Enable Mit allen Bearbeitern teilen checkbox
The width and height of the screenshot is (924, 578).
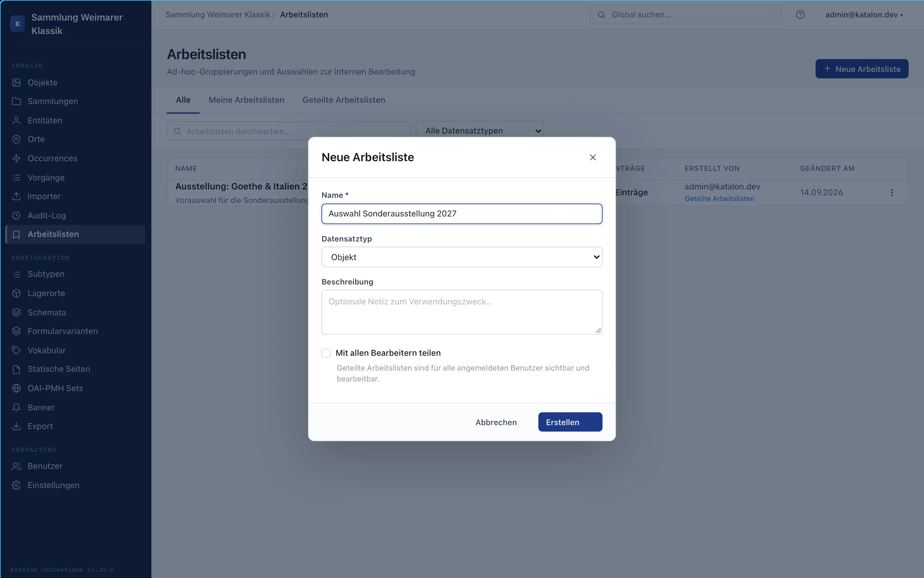[326, 353]
